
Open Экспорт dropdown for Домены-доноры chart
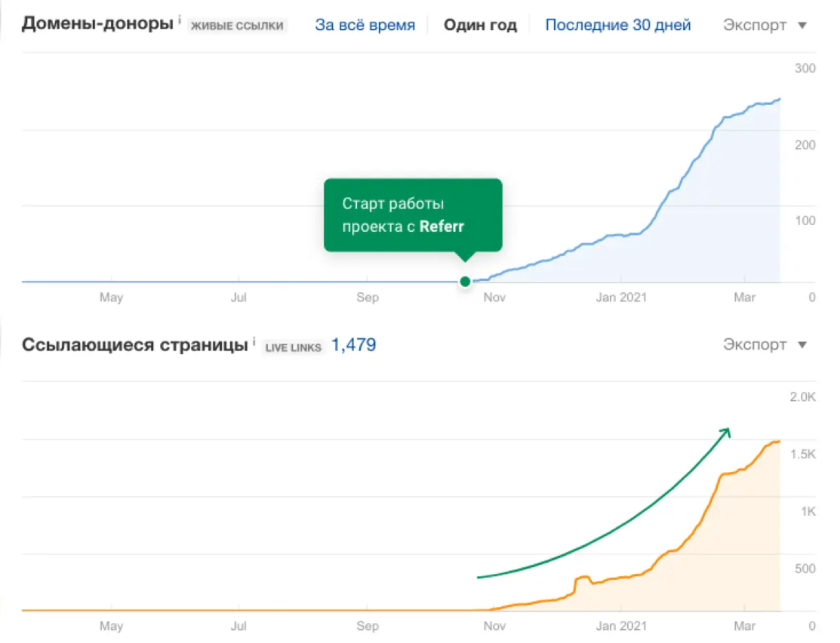(x=765, y=25)
